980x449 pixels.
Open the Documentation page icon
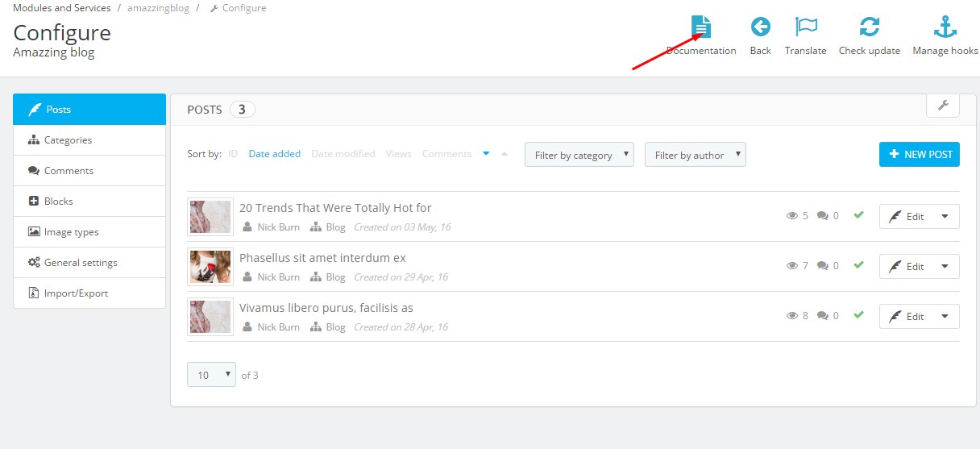[701, 27]
